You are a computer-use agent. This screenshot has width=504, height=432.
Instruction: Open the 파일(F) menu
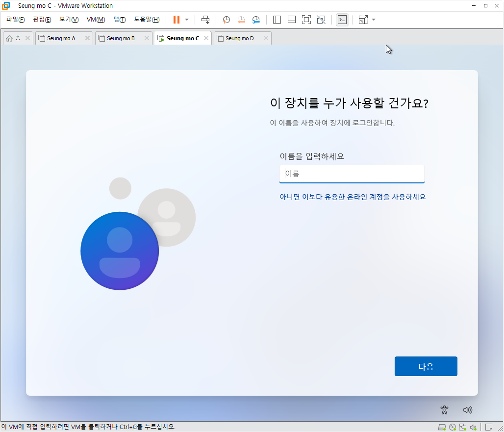click(x=15, y=20)
